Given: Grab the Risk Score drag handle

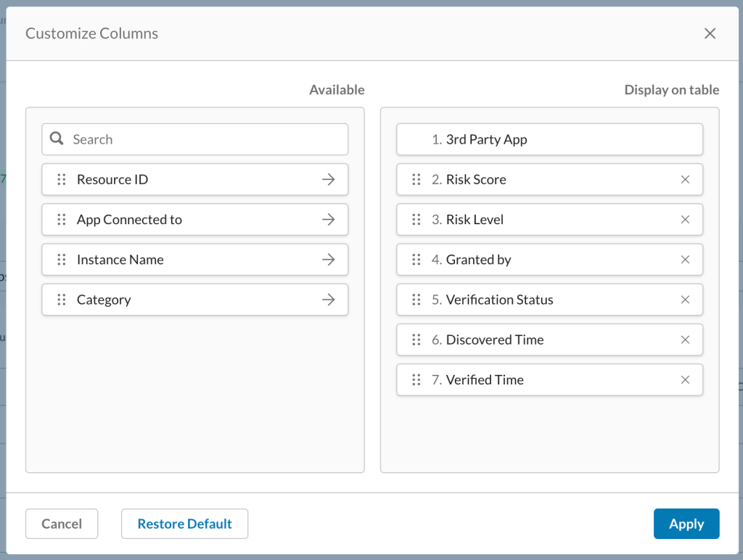Looking at the screenshot, I should click(416, 180).
